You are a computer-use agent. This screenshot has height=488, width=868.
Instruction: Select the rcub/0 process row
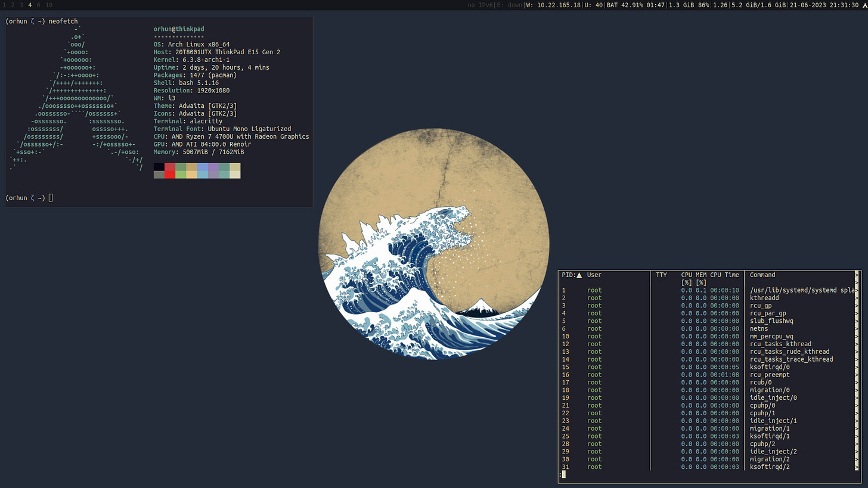coord(708,383)
